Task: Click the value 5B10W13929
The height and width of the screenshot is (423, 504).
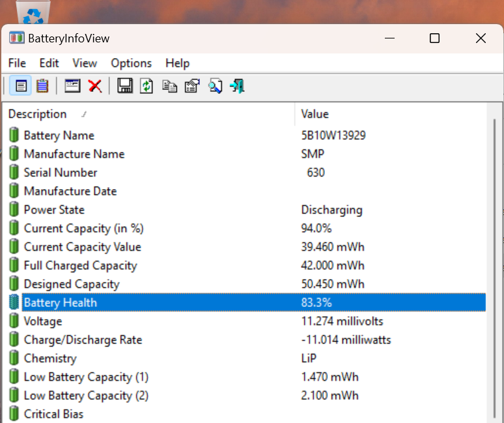Action: [x=333, y=136]
